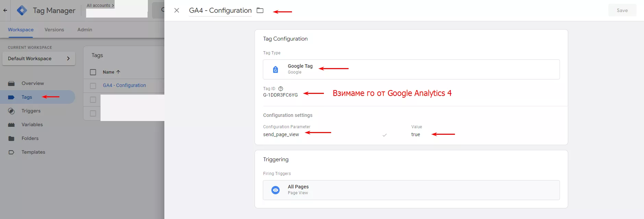Click the All Pages trigger eye icon

(276, 190)
